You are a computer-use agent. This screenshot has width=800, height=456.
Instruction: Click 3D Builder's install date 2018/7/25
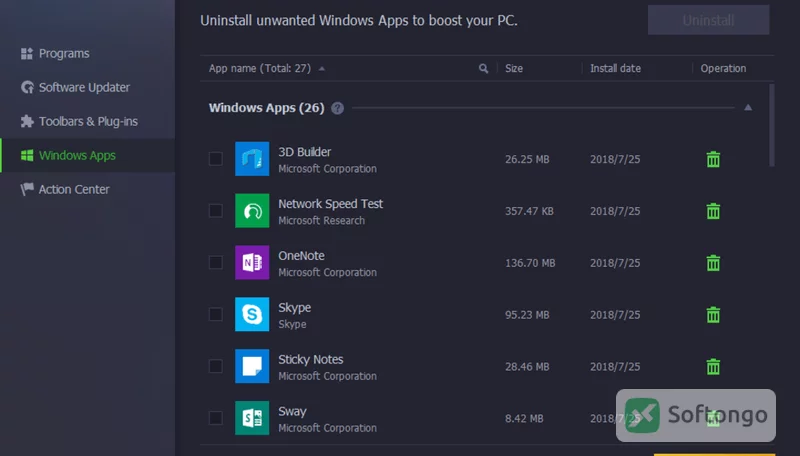[x=615, y=159]
